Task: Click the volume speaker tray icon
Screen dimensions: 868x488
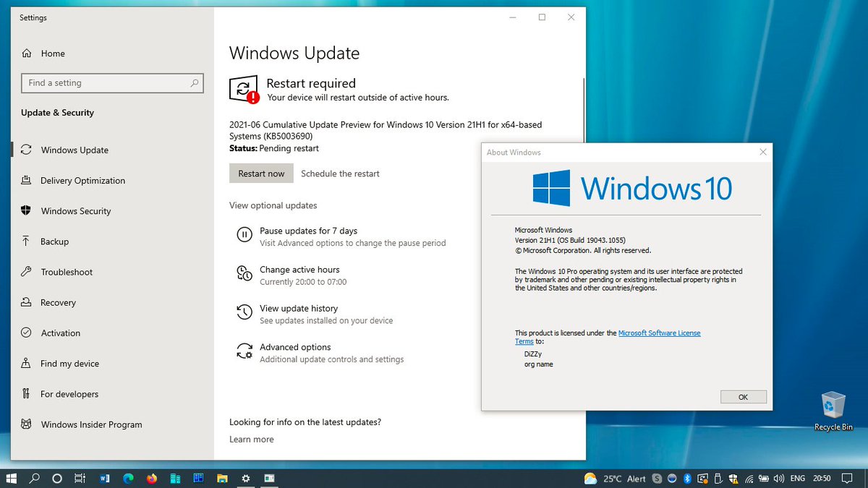Action: 779,479
